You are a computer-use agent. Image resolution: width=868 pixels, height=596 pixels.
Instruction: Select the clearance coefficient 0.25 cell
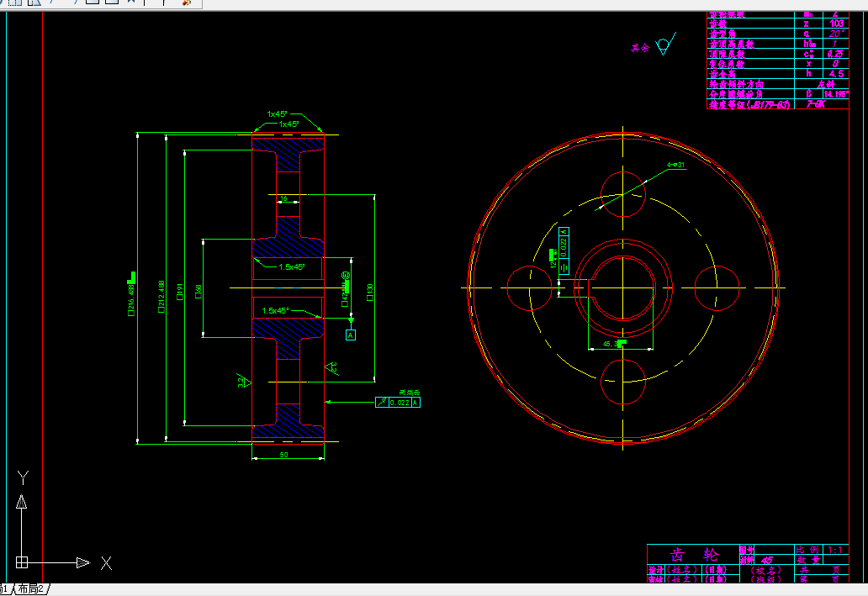click(x=835, y=54)
